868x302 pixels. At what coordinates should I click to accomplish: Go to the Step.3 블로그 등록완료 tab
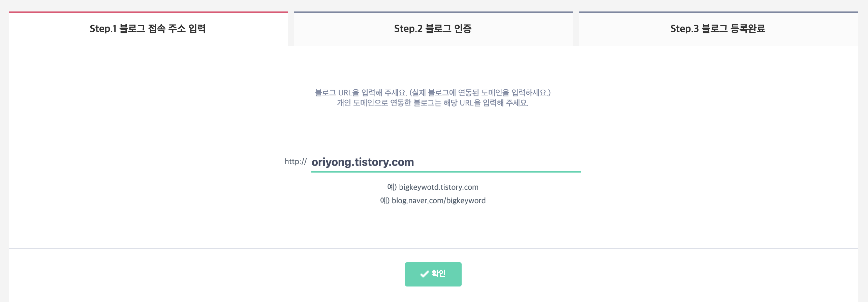pyautogui.click(x=718, y=29)
